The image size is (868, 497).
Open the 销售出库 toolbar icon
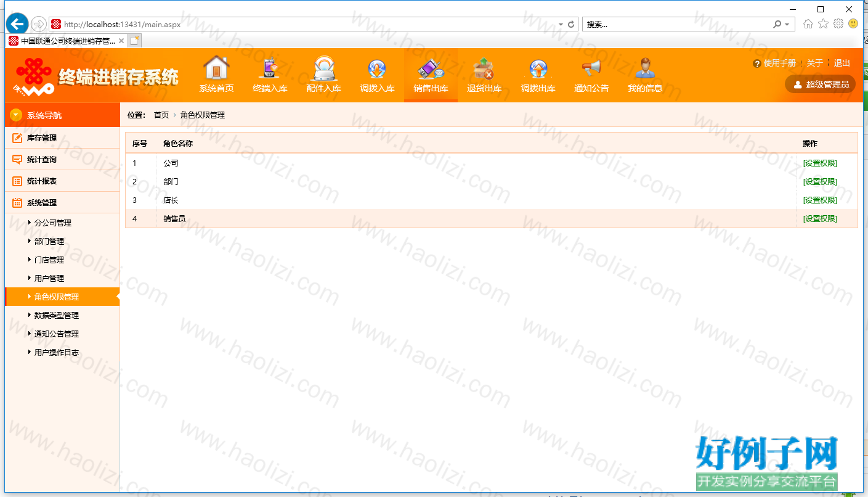point(431,69)
